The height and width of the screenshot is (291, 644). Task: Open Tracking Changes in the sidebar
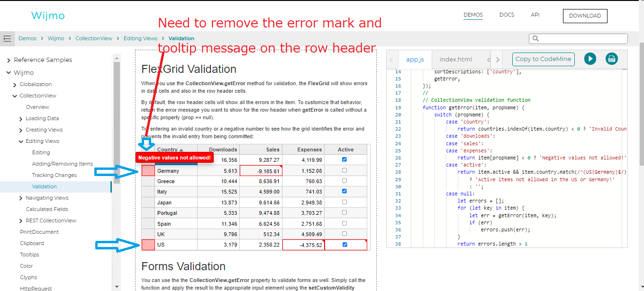(54, 175)
